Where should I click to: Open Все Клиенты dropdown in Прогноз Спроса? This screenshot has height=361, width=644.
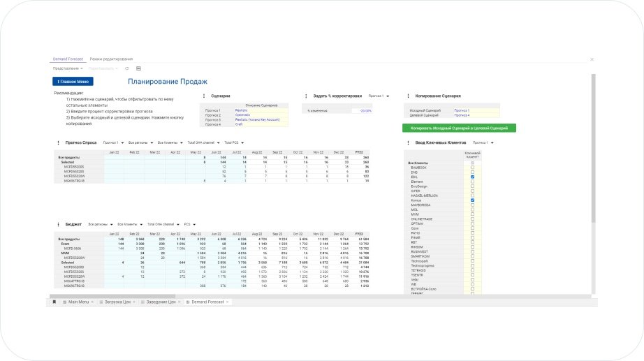pyautogui.click(x=170, y=143)
